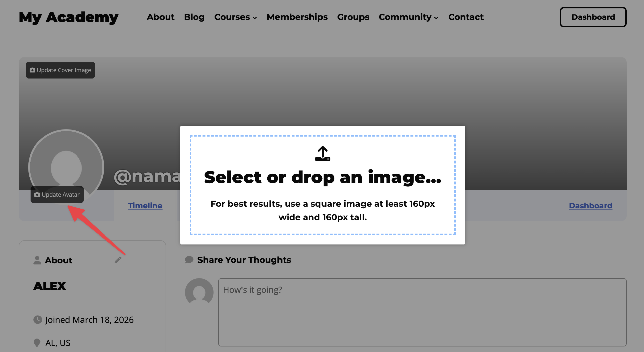Image resolution: width=644 pixels, height=352 pixels.
Task: Click the person icon next to About heading
Action: click(37, 260)
